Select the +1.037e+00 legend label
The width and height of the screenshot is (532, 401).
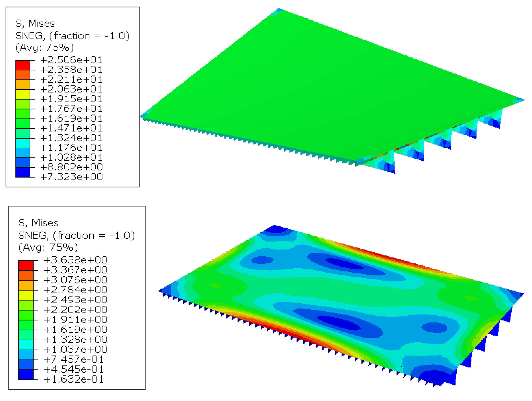point(75,349)
